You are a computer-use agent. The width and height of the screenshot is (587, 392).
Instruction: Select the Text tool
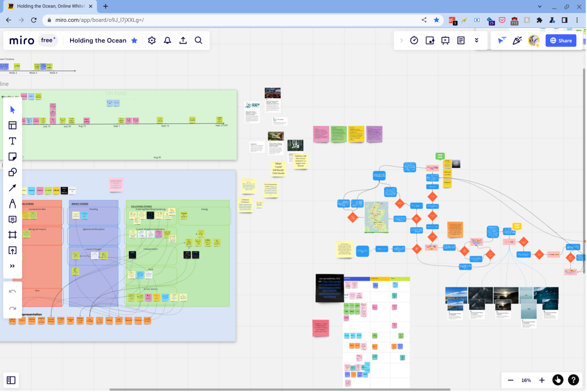pyautogui.click(x=12, y=141)
